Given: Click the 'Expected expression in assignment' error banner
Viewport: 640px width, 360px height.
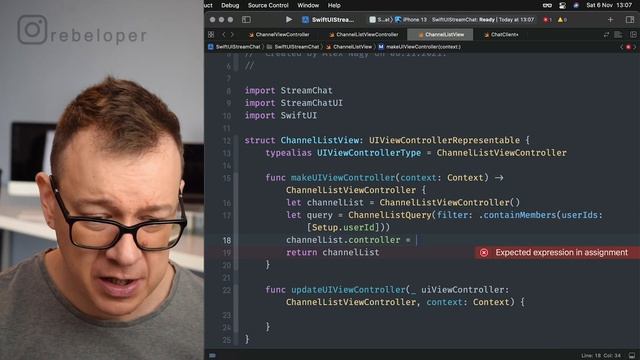Looking at the screenshot, I should 557,253.
